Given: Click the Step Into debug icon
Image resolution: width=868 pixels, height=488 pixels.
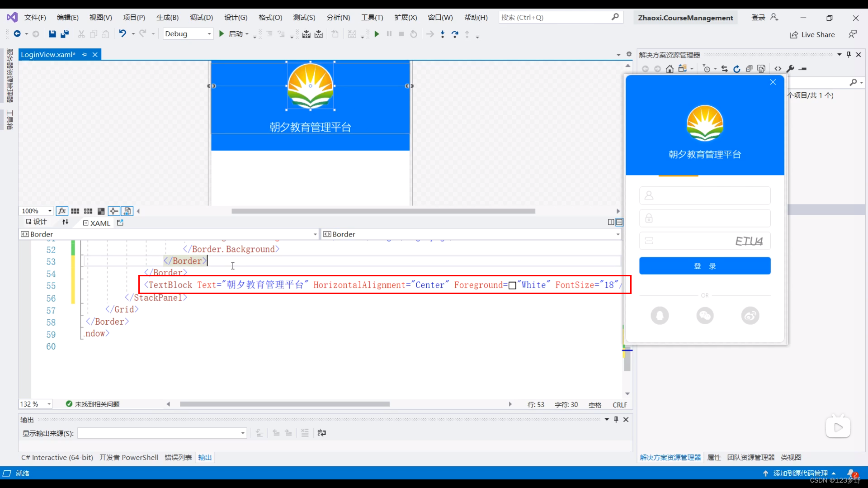Looking at the screenshot, I should coord(443,34).
